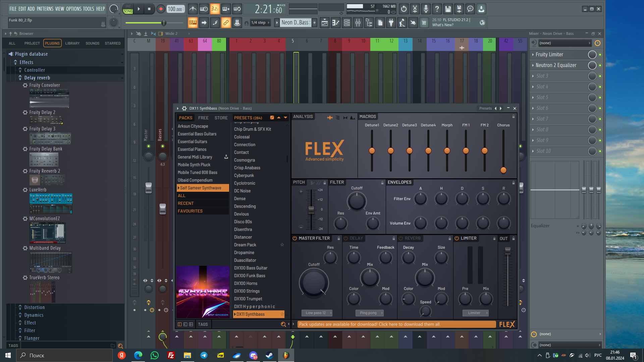Screen dimensions: 644x362
Task: Click the Saif Sameer Synthwave pack artwork
Action: click(x=203, y=292)
